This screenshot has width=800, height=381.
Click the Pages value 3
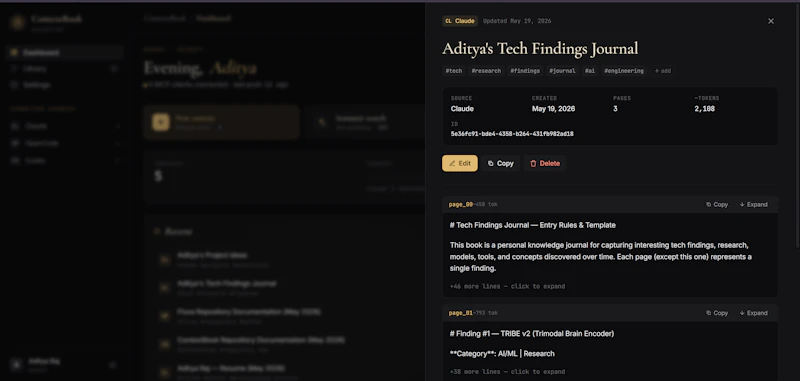(x=615, y=109)
